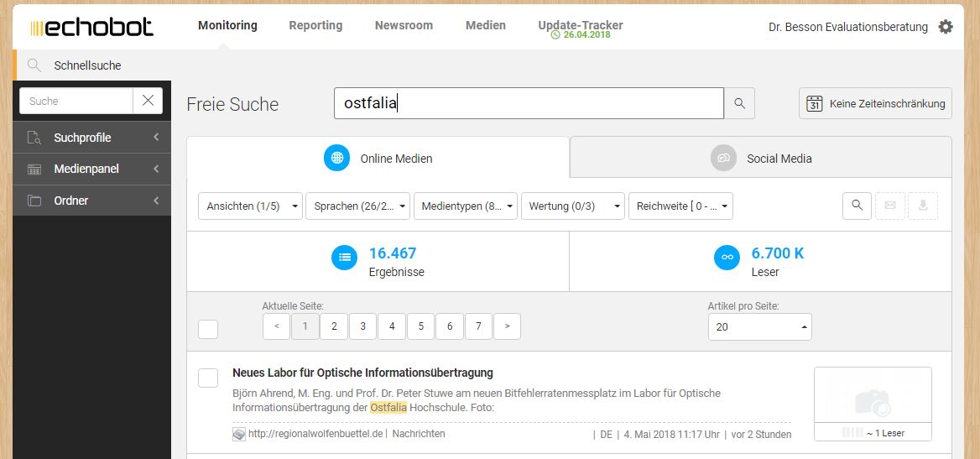Select the Social Media tab
980x459 pixels.
click(761, 158)
